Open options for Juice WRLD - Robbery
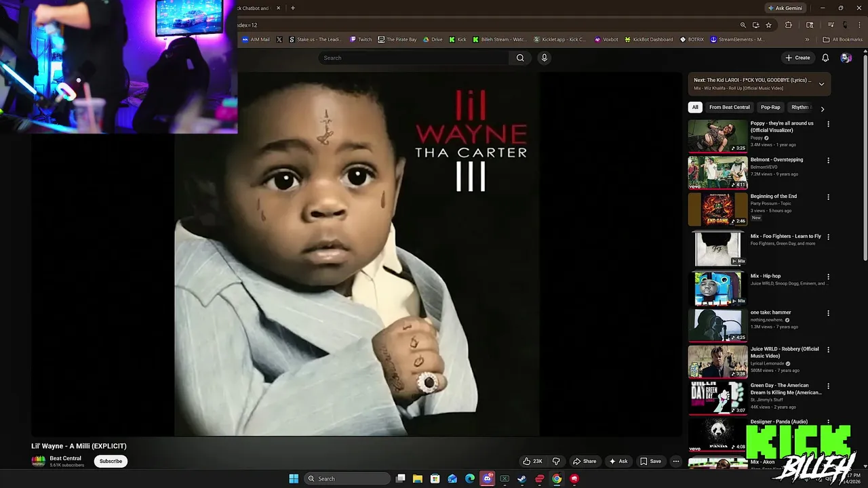 (828, 350)
